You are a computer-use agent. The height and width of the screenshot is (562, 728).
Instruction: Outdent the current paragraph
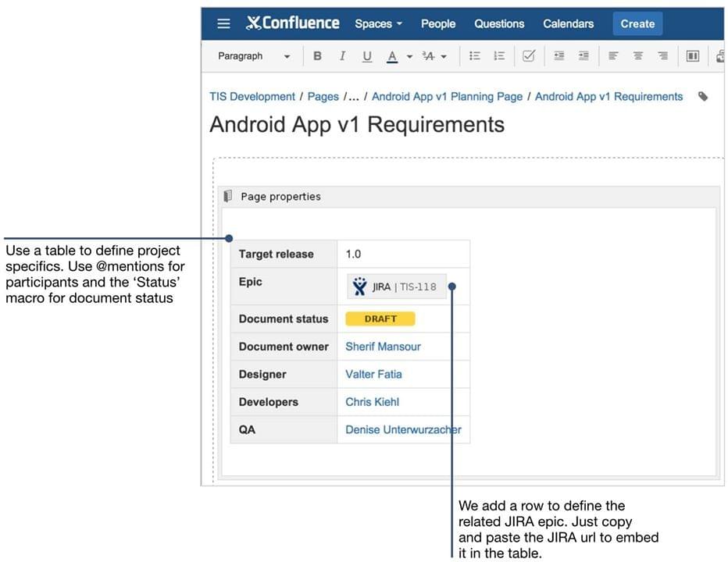point(559,56)
